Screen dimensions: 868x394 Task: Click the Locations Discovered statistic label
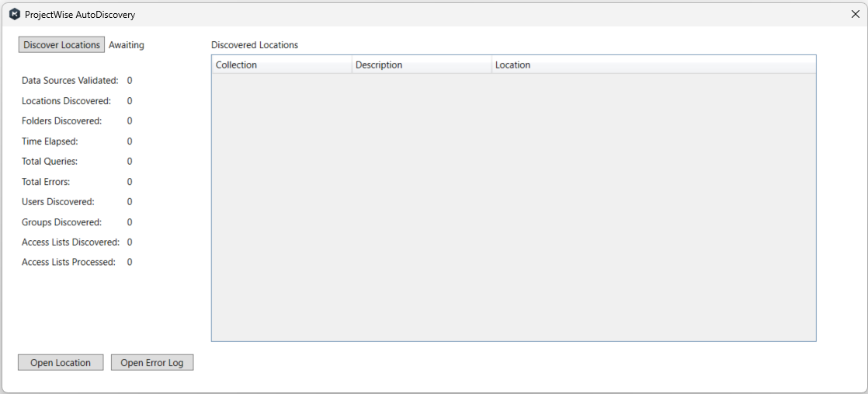tap(66, 101)
